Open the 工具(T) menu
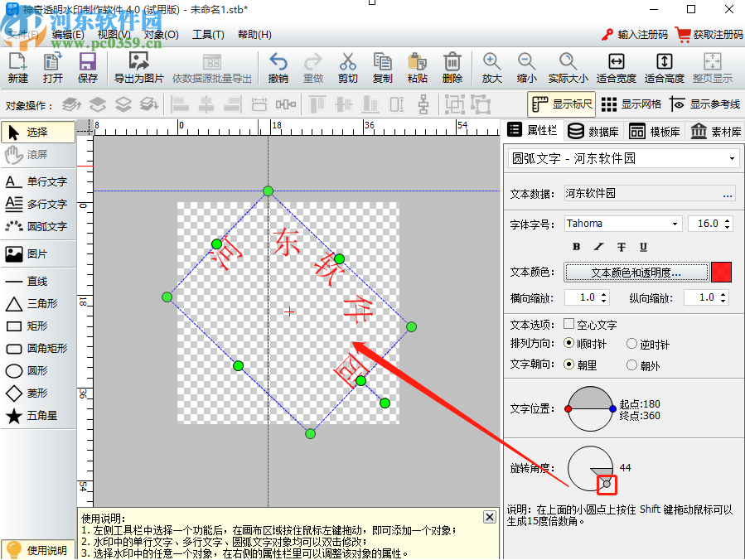The width and height of the screenshot is (745, 560). (x=208, y=35)
